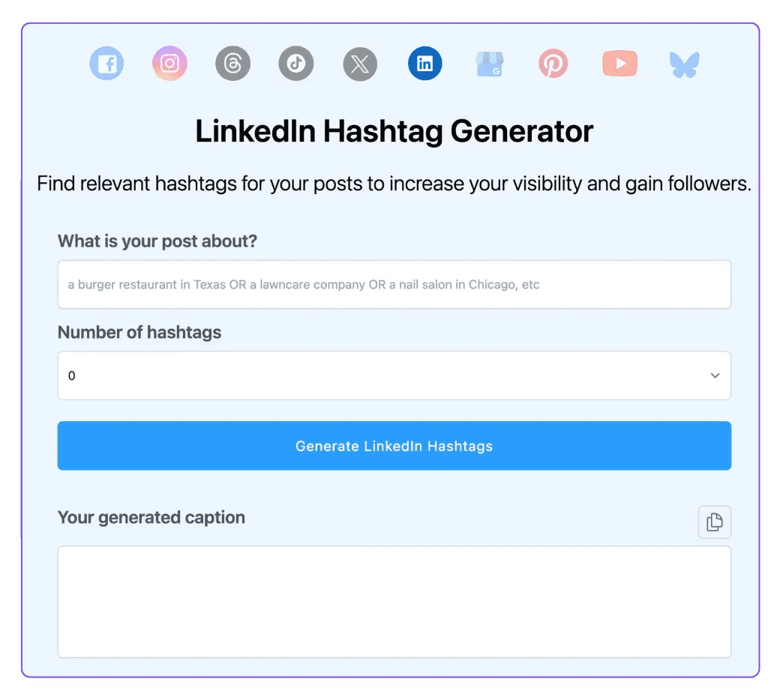Select the YouTube platform icon

[620, 64]
